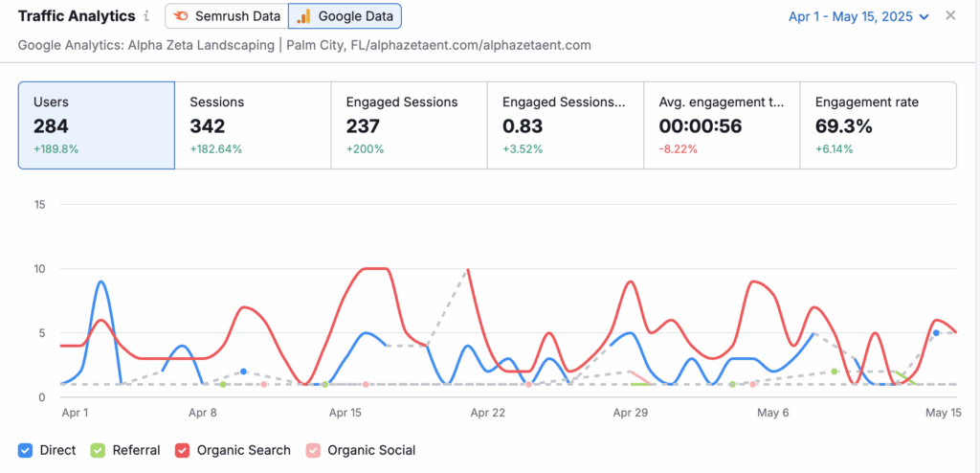Toggle the Referral series checkbox

97,450
